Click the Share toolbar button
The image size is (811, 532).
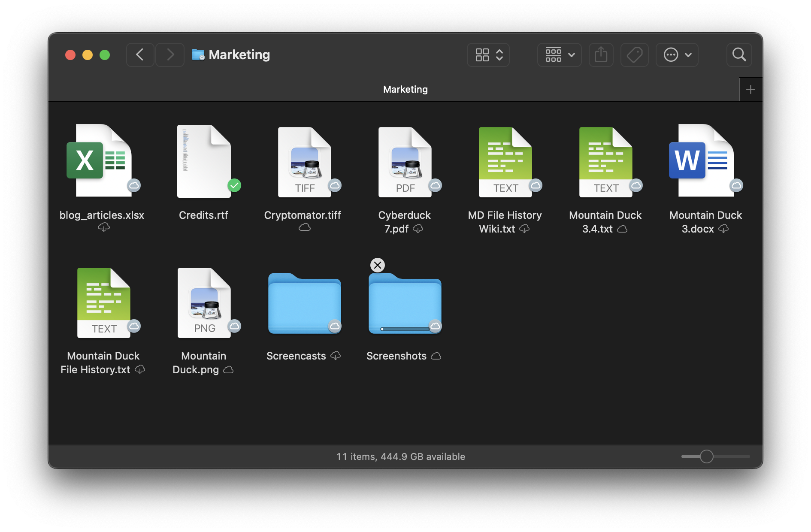(601, 55)
